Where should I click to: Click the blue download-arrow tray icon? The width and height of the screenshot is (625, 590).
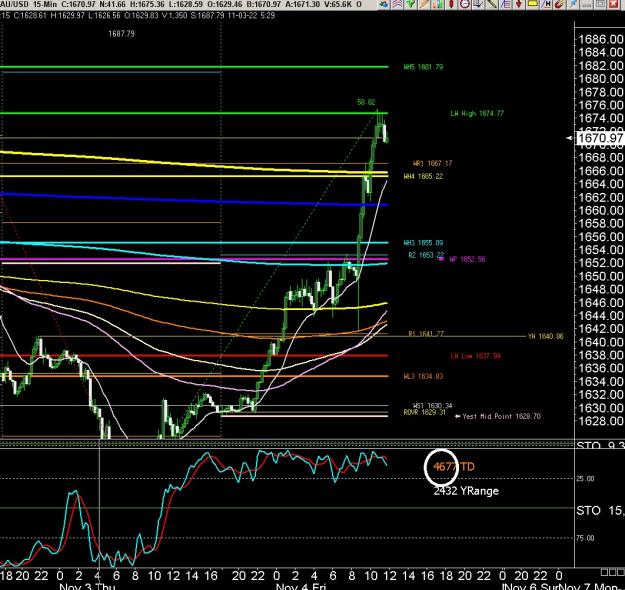click(x=478, y=4)
